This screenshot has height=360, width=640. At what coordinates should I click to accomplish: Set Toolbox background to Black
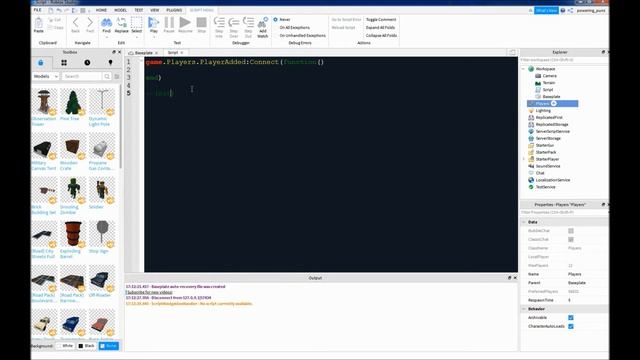click(x=86, y=346)
